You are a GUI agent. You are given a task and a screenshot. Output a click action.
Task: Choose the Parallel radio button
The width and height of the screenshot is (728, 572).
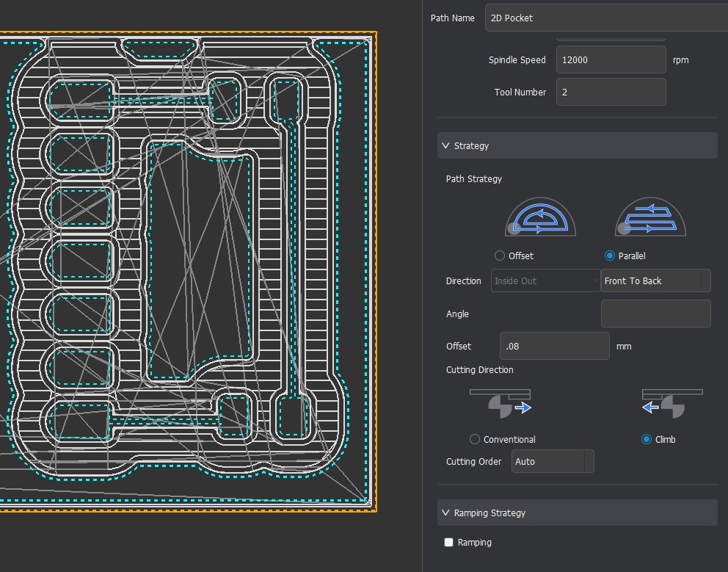pos(610,256)
